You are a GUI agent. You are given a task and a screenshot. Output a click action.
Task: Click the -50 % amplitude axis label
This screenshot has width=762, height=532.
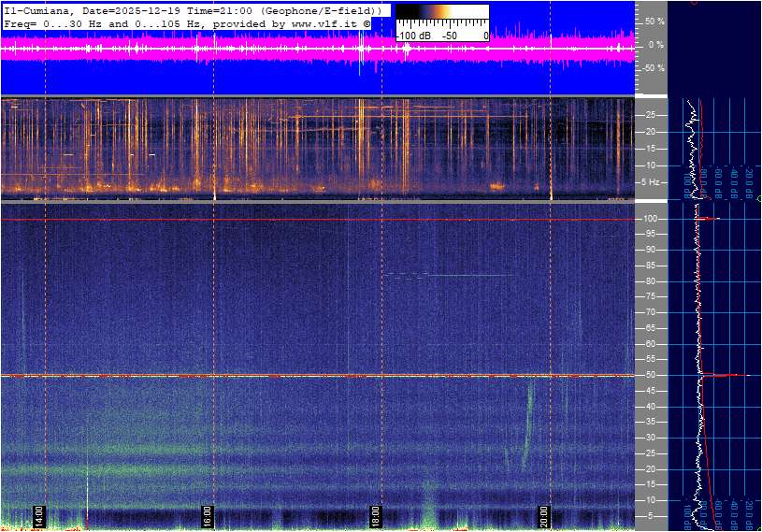[x=654, y=68]
